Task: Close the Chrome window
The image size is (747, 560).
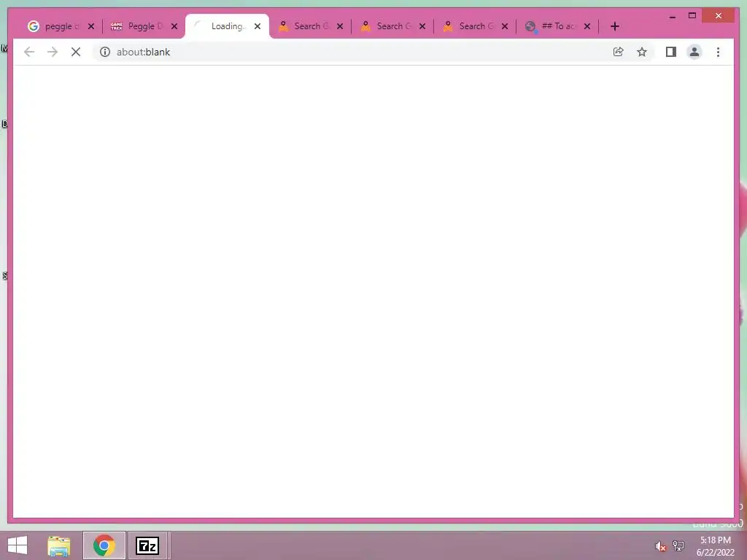Action: click(x=719, y=16)
